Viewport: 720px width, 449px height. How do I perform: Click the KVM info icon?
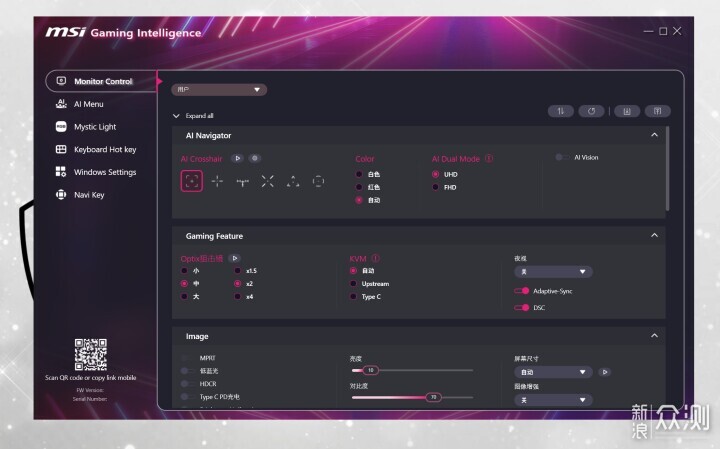click(x=375, y=258)
